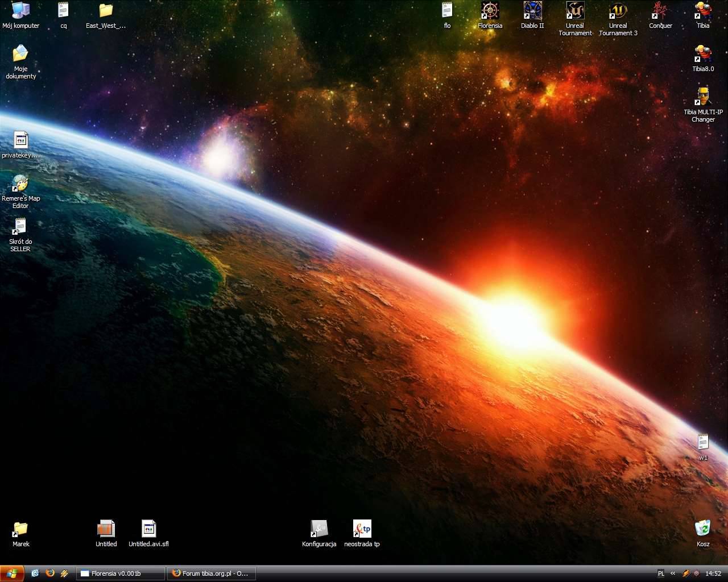Image resolution: width=728 pixels, height=582 pixels.
Task: Select the East_West folder icon
Action: (x=106, y=15)
